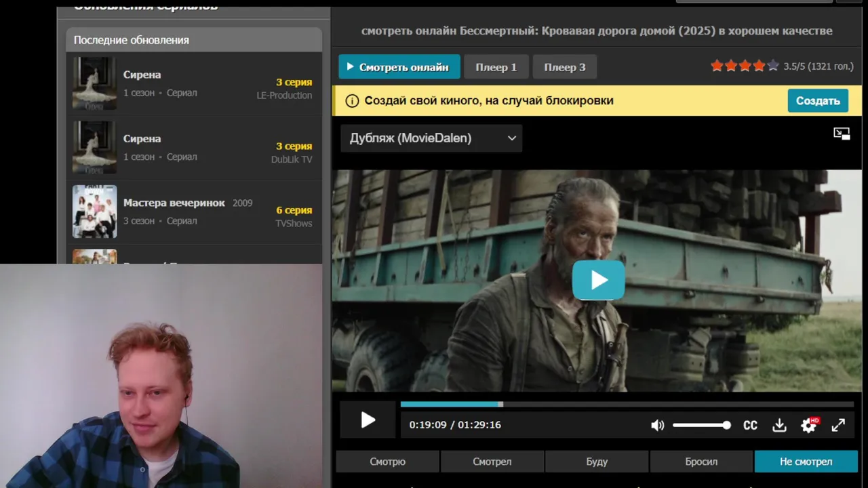The image size is (868, 488).
Task: Open Сирена 3 серия DubLik TV entry
Action: click(x=194, y=147)
